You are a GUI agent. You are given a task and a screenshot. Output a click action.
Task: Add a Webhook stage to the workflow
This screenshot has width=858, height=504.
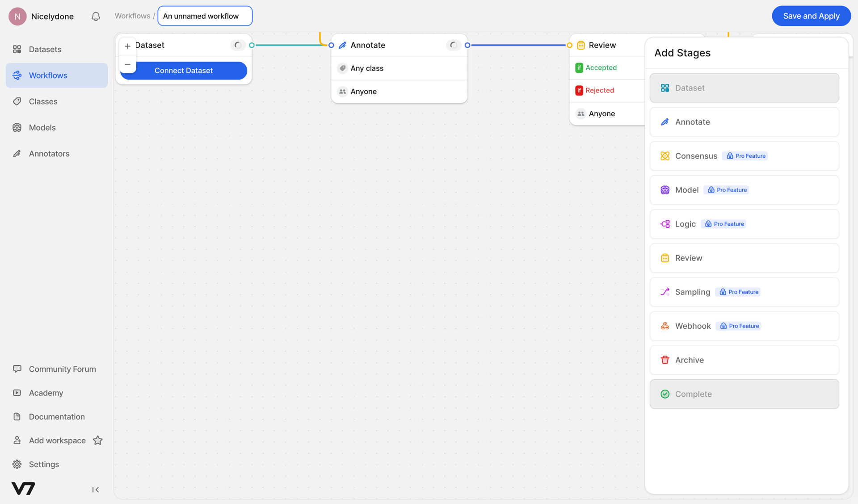coord(744,326)
